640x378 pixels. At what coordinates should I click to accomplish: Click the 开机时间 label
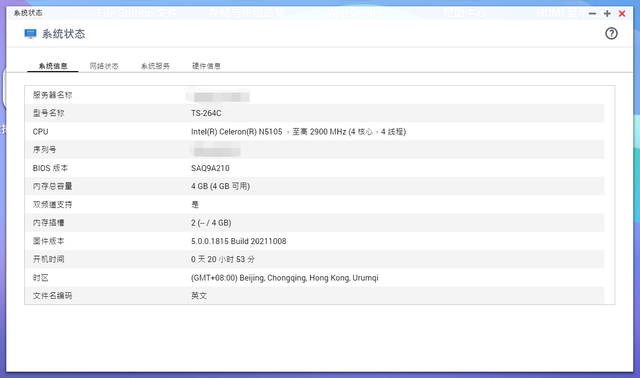tap(49, 259)
